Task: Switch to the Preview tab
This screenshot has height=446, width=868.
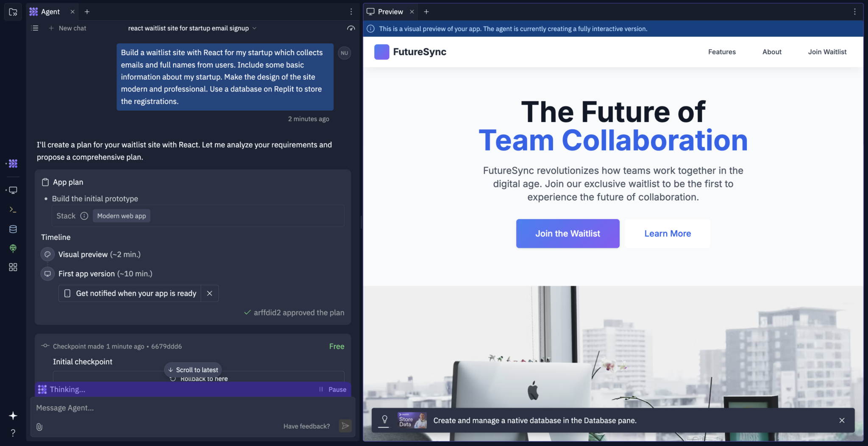Action: [x=389, y=11]
